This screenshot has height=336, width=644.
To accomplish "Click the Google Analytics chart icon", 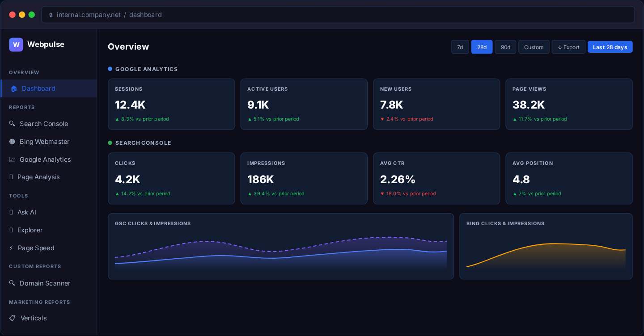I will 12,160.
